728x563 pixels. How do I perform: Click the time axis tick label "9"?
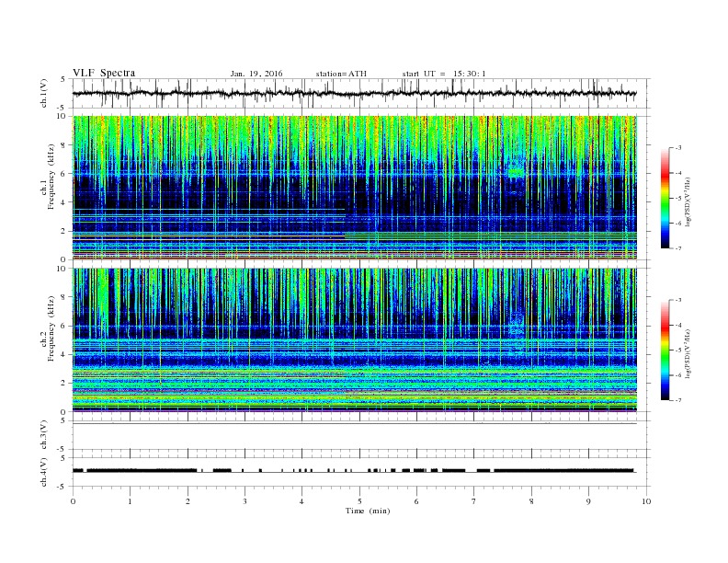point(588,501)
